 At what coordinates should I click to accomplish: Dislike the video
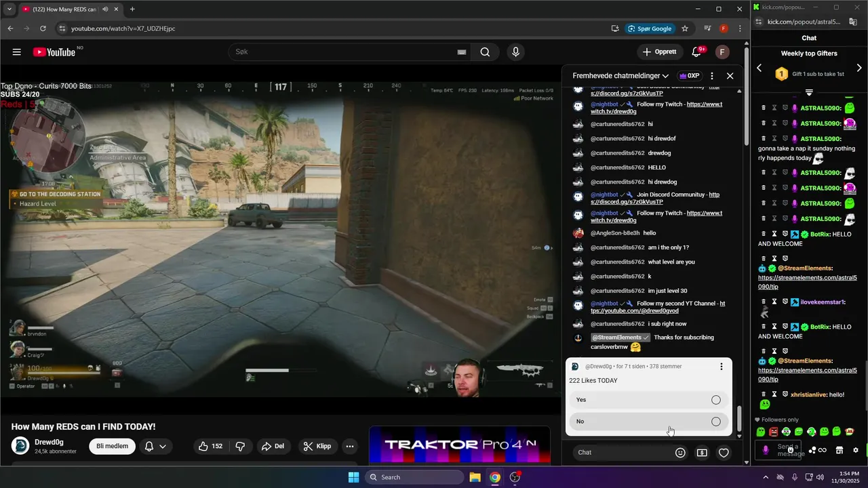tap(240, 446)
